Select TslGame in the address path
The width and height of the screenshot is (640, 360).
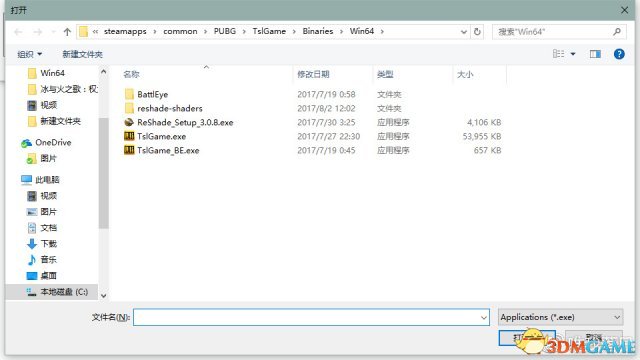269,31
